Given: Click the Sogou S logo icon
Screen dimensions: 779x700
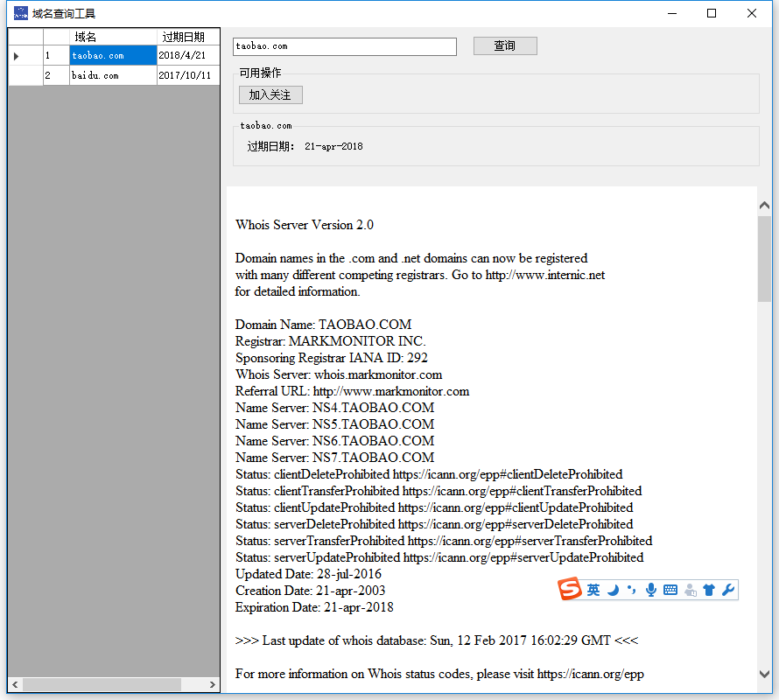Looking at the screenshot, I should coord(569,589).
